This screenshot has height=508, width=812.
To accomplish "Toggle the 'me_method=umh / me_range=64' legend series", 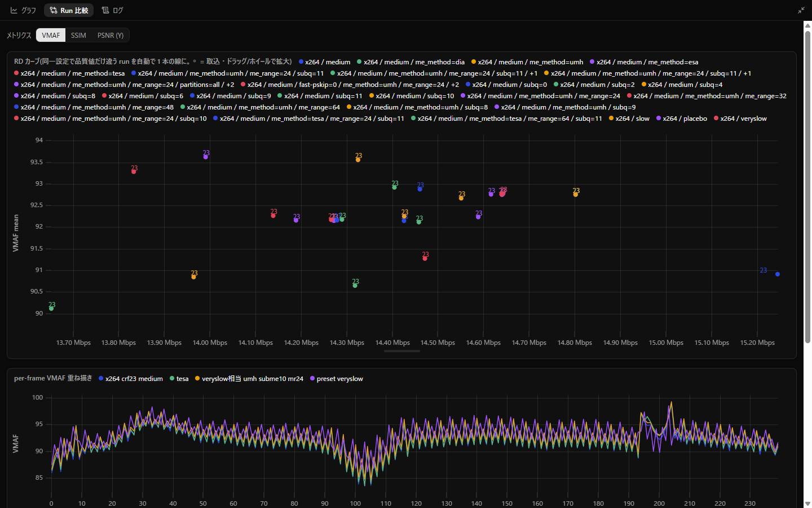I will tap(260, 107).
